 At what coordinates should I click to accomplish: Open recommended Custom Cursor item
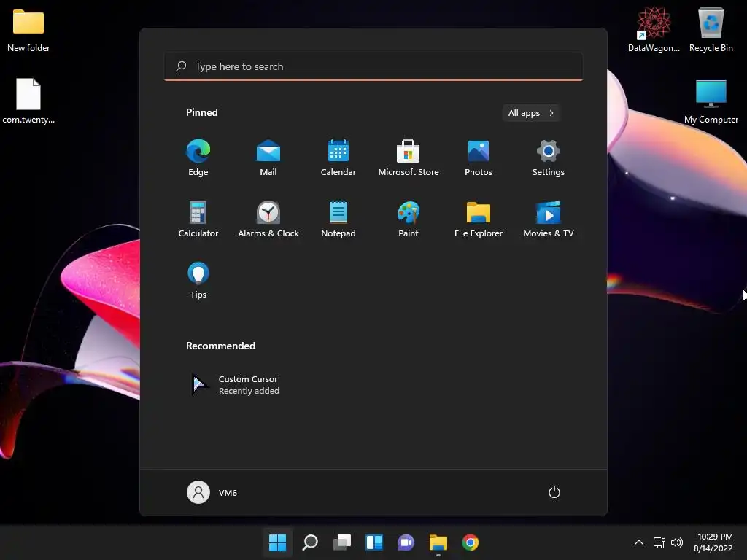[236, 385]
